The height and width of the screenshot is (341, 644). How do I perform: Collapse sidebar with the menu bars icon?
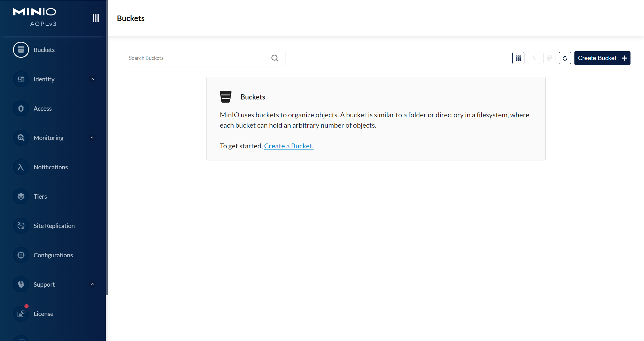tap(96, 18)
